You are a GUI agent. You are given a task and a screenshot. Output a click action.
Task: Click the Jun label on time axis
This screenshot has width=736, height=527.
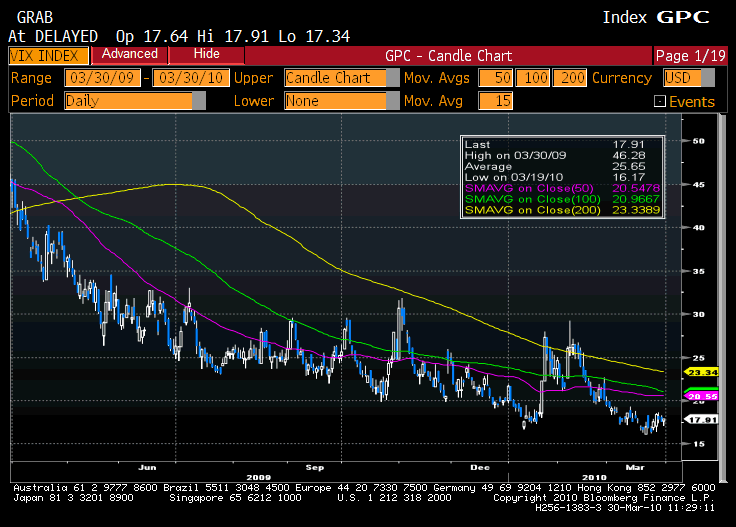pyautogui.click(x=147, y=467)
